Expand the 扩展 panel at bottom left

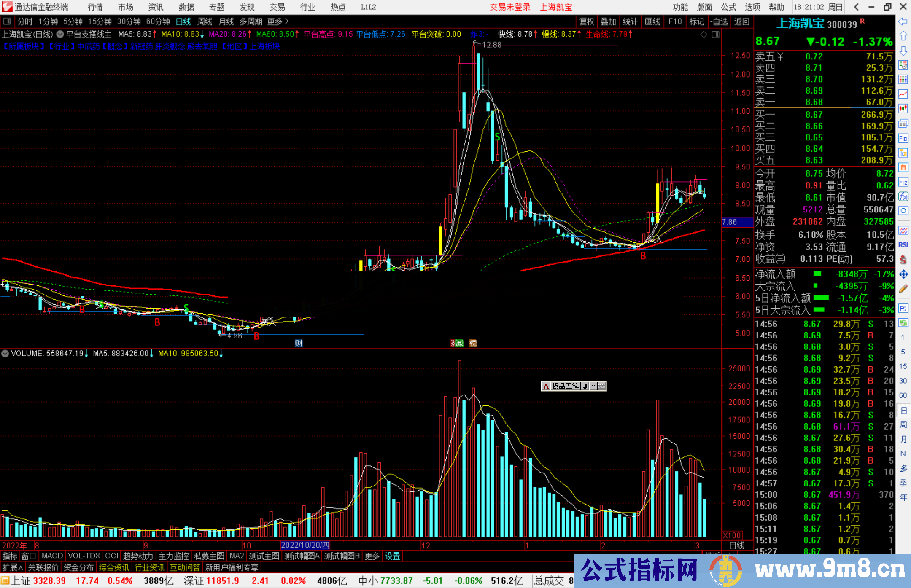(13, 567)
